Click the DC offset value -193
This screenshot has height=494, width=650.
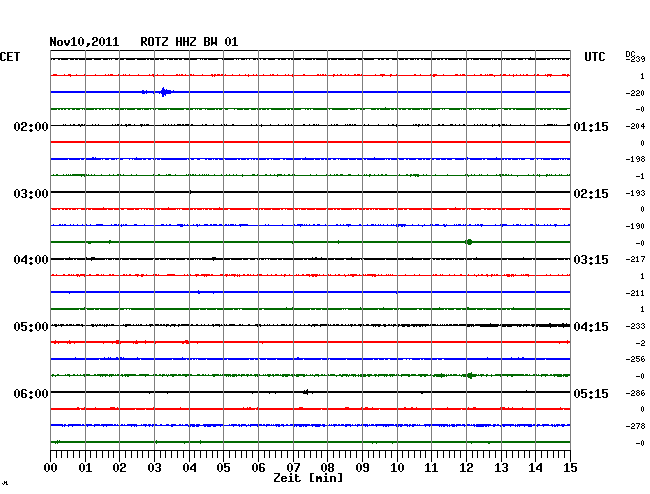click(x=635, y=193)
